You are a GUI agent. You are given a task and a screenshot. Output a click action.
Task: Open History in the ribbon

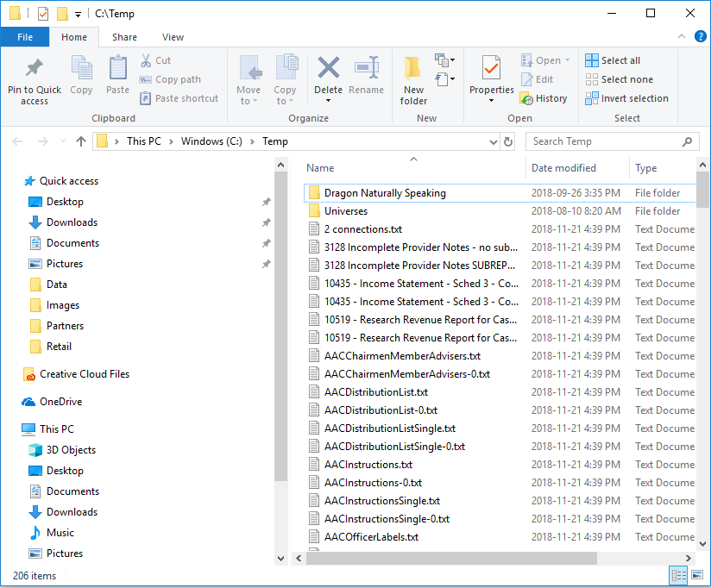click(x=544, y=98)
